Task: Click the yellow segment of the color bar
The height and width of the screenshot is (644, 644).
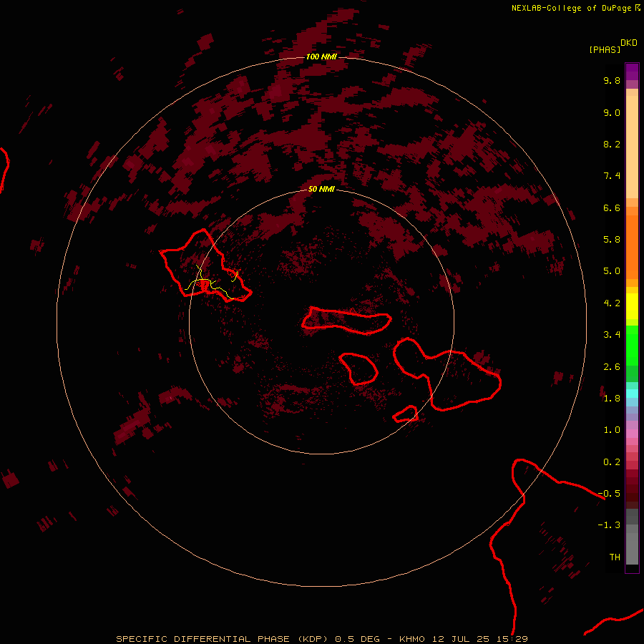Action: click(632, 306)
